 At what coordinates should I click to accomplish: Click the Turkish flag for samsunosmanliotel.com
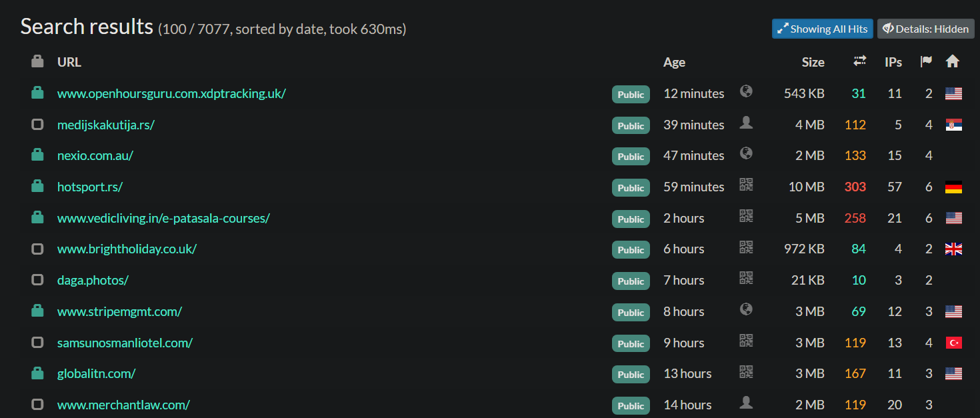pyautogui.click(x=953, y=343)
